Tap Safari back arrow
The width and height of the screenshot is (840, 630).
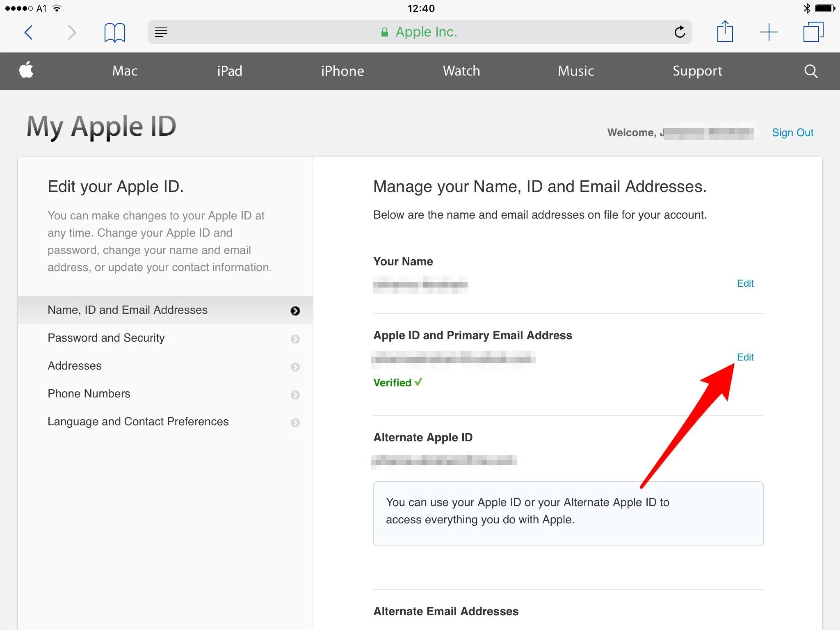point(29,32)
